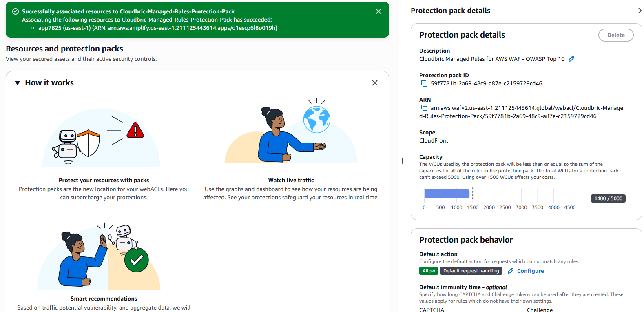Click the 1400 / 5000 capacity badge
The image size is (644, 312).
coord(608,198)
